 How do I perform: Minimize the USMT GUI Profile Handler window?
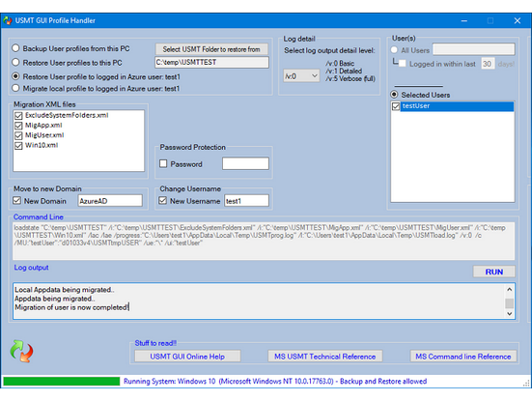click(464, 20)
